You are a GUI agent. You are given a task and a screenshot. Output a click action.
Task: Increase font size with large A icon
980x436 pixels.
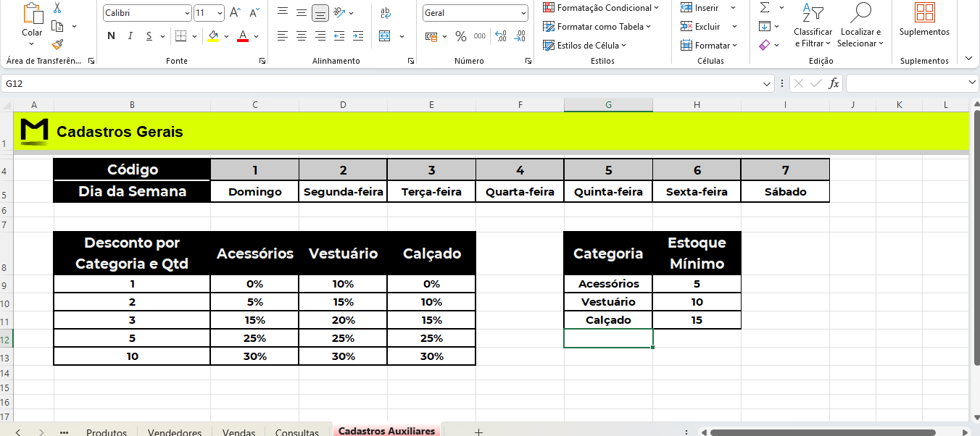(235, 13)
